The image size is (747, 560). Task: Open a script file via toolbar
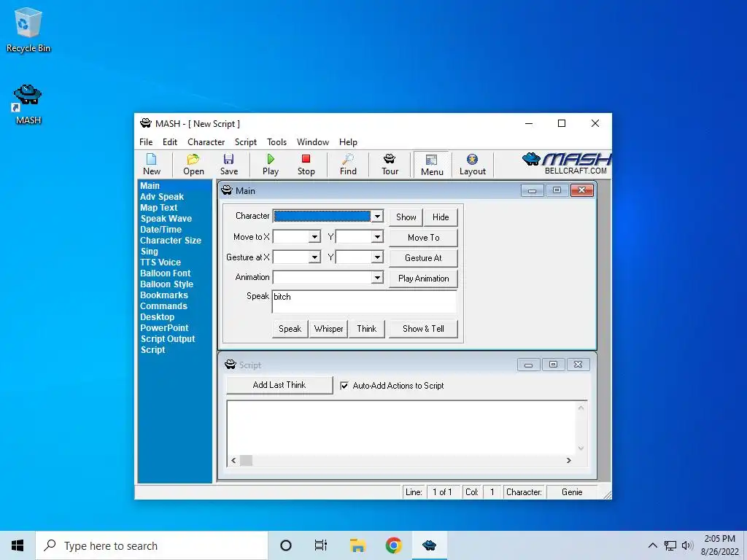[193, 164]
